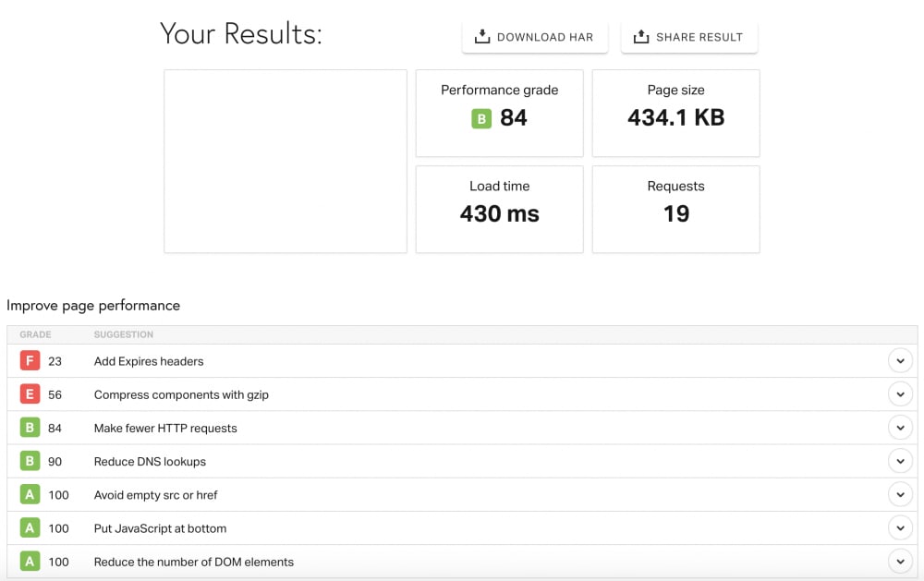Click the empty page screenshot thumbnail
The height and width of the screenshot is (581, 924).
[286, 162]
